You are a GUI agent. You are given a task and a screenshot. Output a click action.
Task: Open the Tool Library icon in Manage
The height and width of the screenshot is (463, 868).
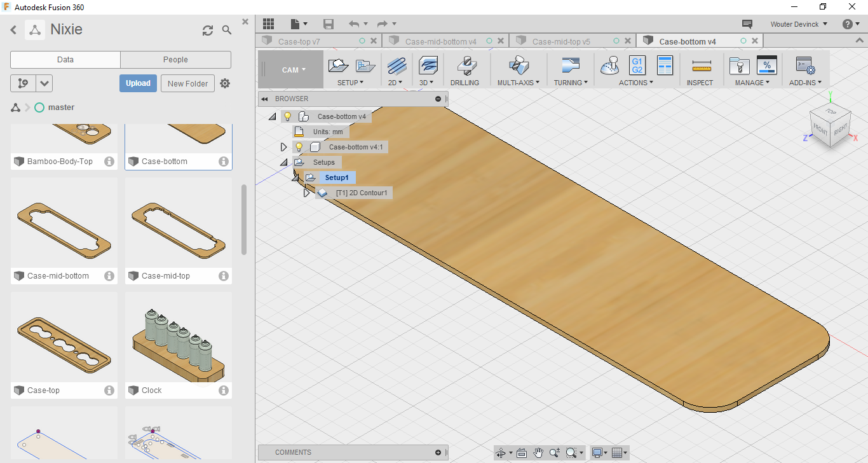point(738,66)
